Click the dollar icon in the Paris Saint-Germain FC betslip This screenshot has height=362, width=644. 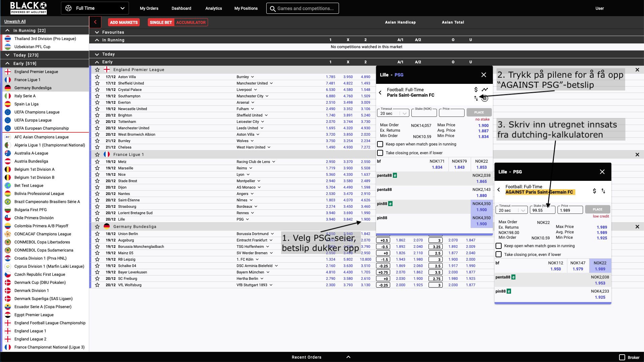(476, 90)
